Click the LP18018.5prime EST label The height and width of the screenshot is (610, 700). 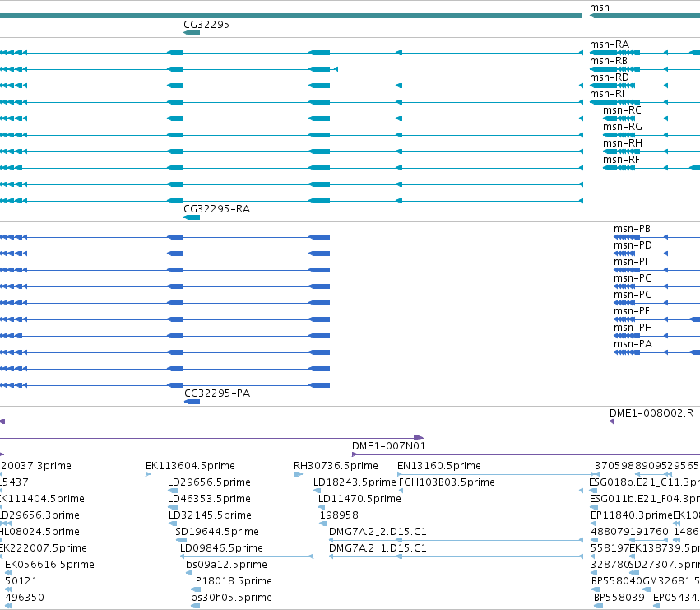[x=231, y=582]
